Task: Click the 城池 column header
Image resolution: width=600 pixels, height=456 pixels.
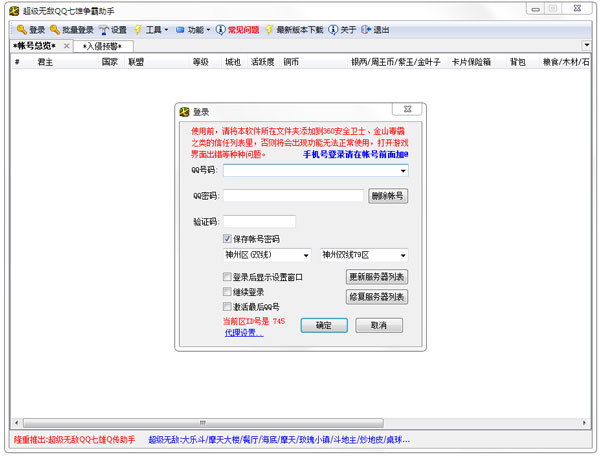Action: [233, 62]
